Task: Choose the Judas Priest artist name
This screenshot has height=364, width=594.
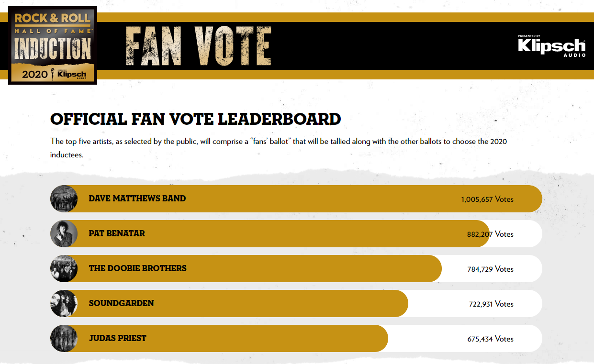Action: pyautogui.click(x=118, y=338)
